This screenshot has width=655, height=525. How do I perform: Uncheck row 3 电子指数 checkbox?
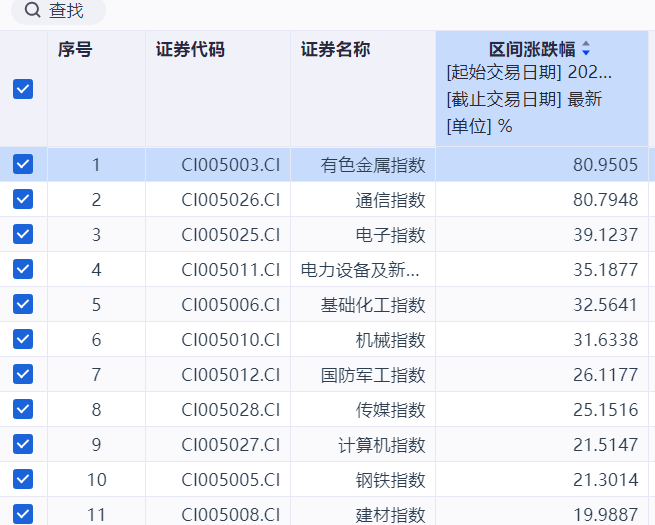23,234
